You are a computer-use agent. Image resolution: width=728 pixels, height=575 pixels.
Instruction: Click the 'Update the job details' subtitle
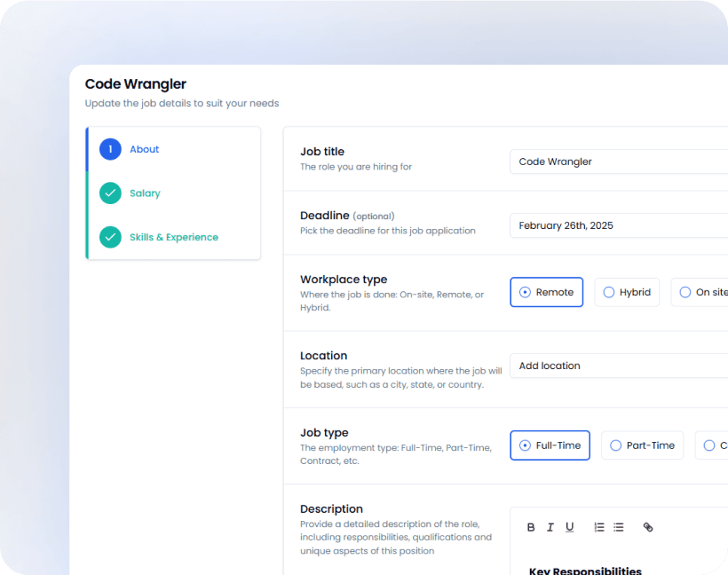tap(182, 104)
